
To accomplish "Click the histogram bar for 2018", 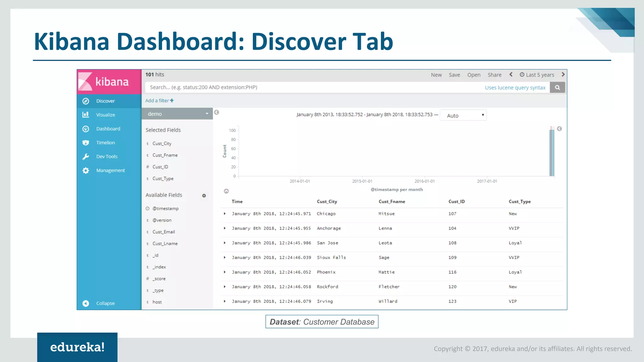I will tap(552, 153).
